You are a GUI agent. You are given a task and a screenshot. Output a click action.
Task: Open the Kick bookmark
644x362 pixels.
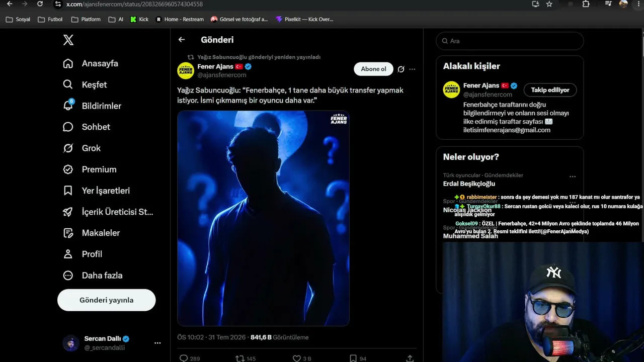click(x=139, y=20)
